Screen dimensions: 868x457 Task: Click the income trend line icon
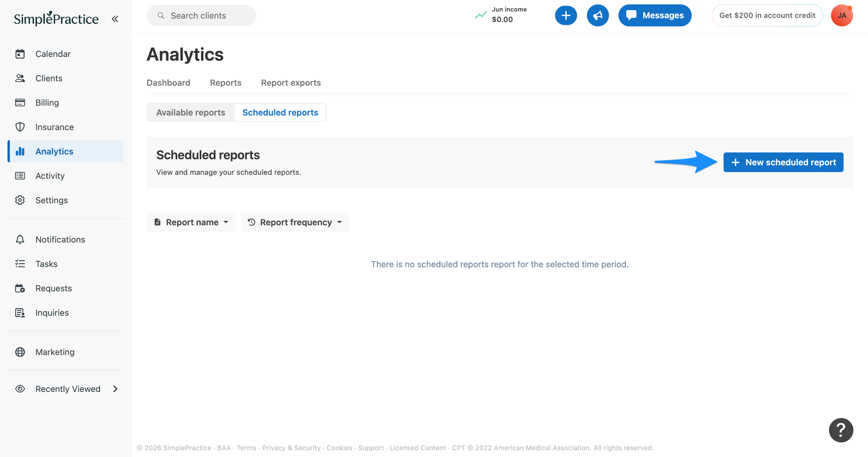[x=481, y=15]
